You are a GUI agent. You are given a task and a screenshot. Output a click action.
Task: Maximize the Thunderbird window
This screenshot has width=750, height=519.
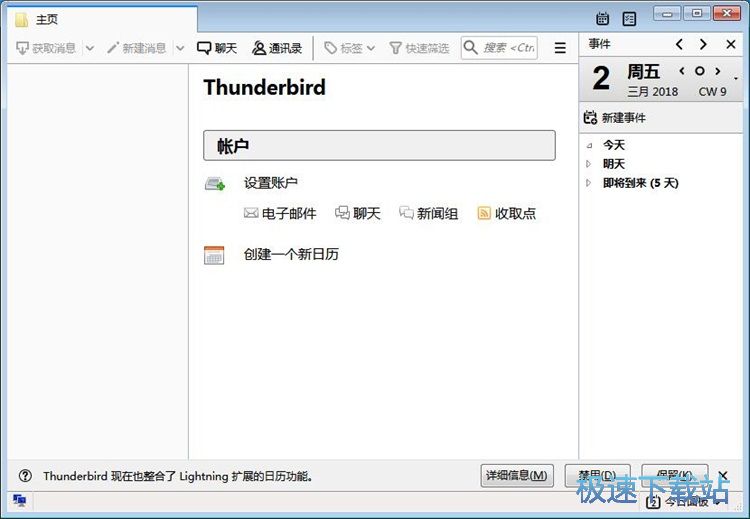(697, 13)
